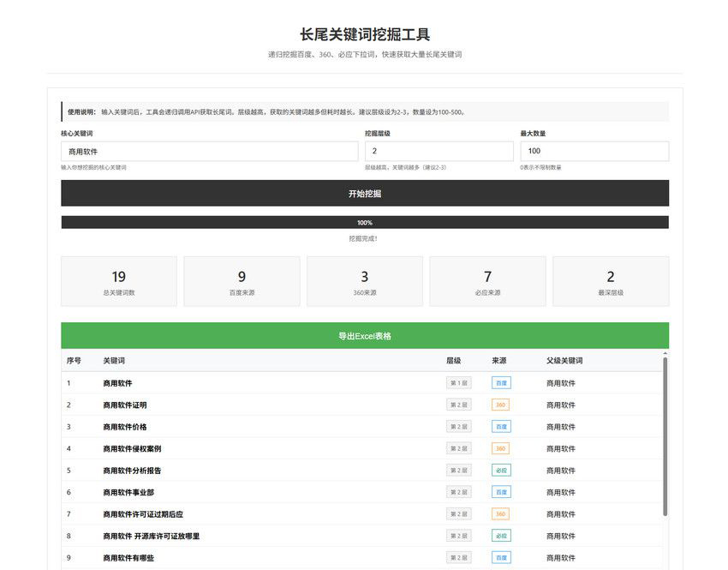Click the 360来源 statistics card
The height and width of the screenshot is (570, 728).
pyautogui.click(x=364, y=281)
